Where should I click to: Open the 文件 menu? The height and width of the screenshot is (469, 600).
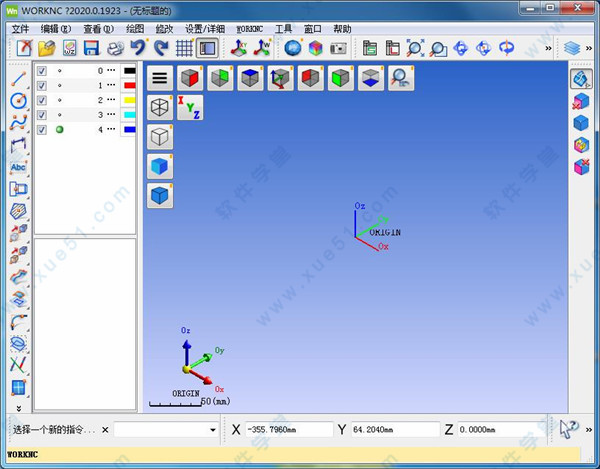point(20,29)
